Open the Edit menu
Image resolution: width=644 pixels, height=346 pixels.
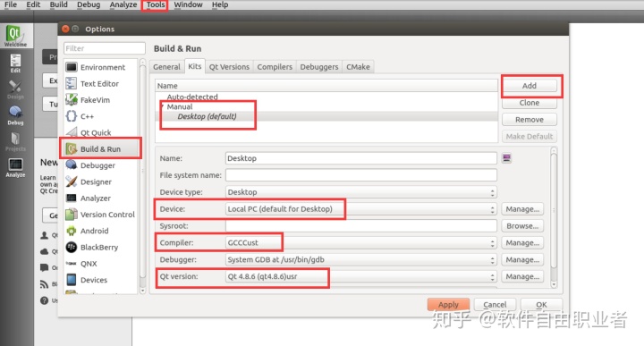(x=33, y=4)
